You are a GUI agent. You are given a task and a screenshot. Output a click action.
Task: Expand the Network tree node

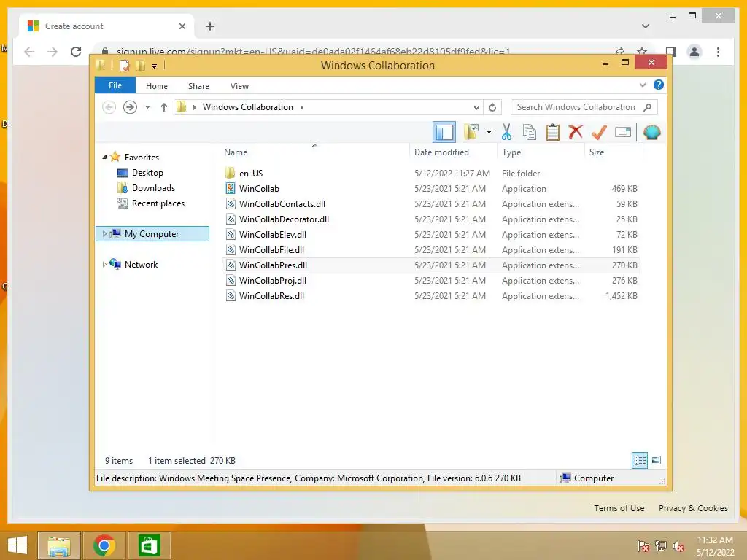104,264
